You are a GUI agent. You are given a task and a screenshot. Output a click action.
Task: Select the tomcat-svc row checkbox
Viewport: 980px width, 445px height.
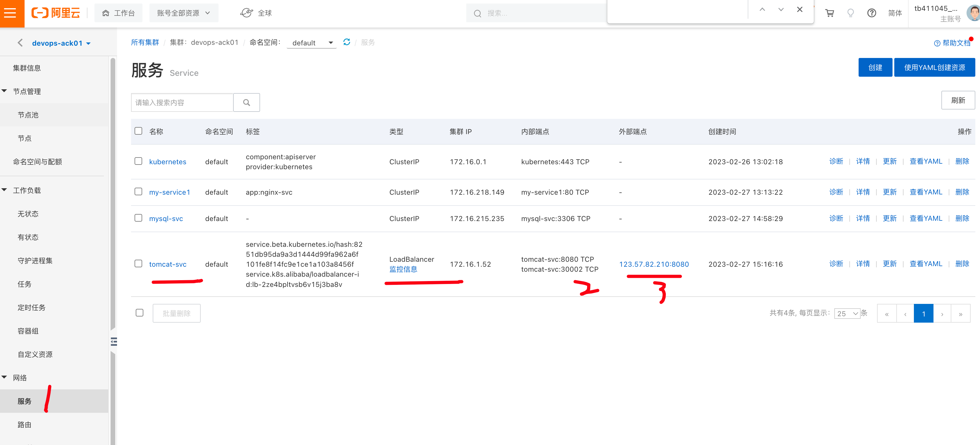coord(138,264)
